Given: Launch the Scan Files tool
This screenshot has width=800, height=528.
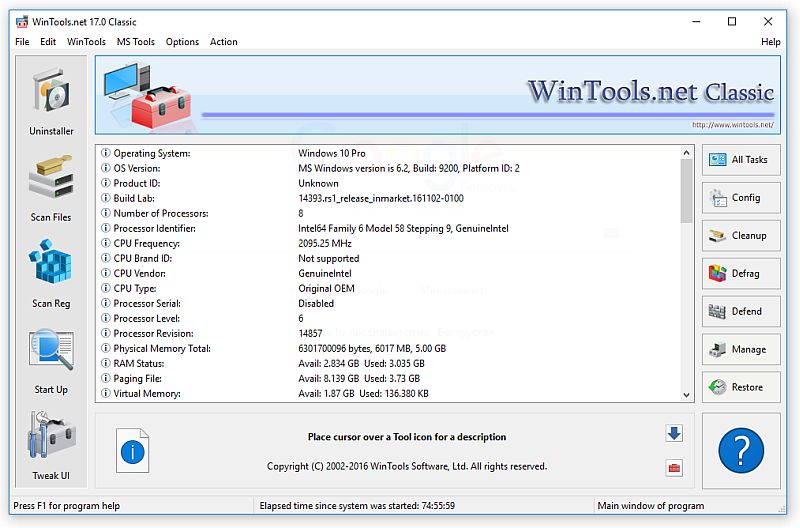Looking at the screenshot, I should [51, 186].
